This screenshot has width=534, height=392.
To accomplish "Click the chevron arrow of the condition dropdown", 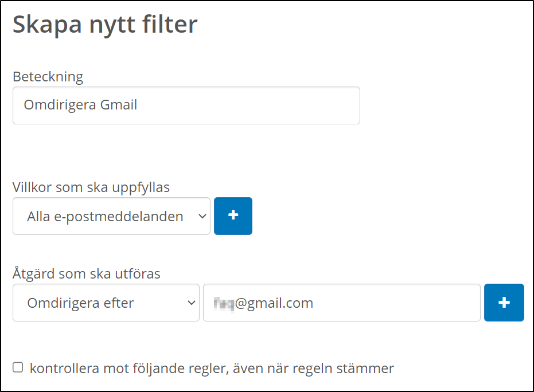I will [201, 217].
